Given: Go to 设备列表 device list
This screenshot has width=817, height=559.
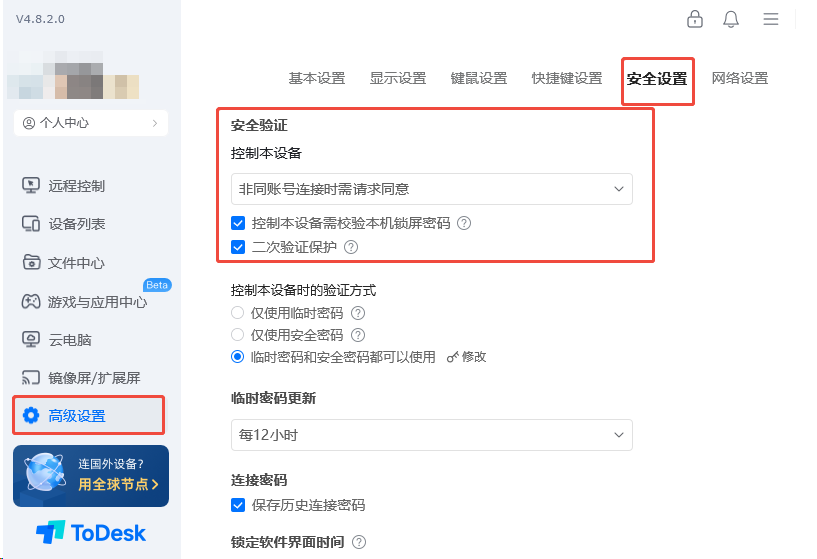Looking at the screenshot, I should coord(64,224).
